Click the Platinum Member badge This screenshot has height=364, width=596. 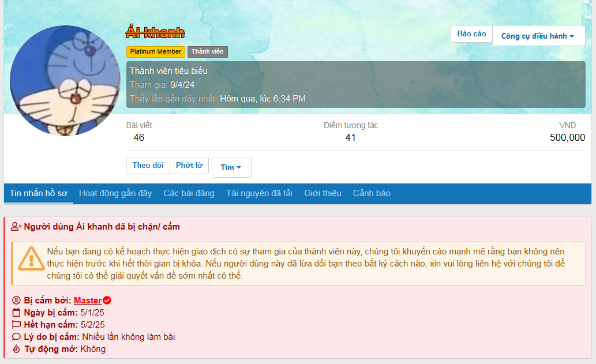(x=156, y=52)
